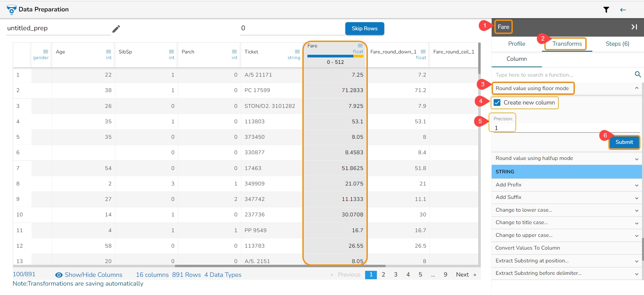Expand the Add Prefix function
Screen dimensions: 644x295
point(636,185)
